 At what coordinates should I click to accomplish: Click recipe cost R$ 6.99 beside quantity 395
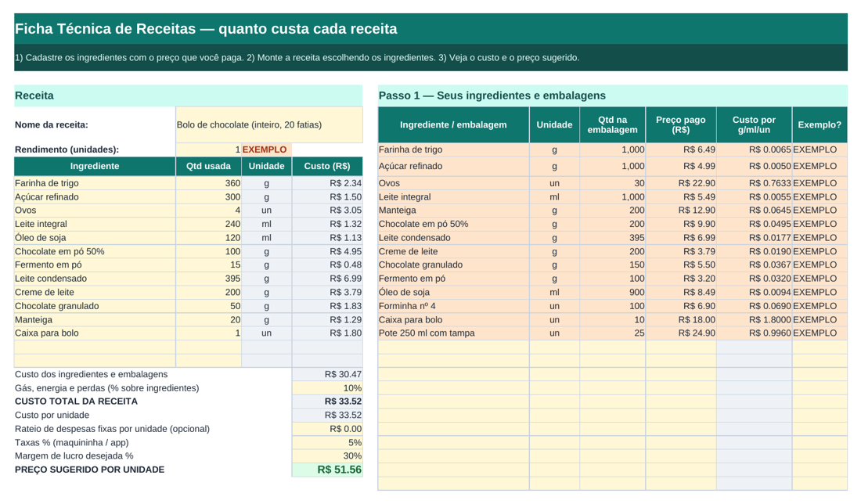(327, 279)
